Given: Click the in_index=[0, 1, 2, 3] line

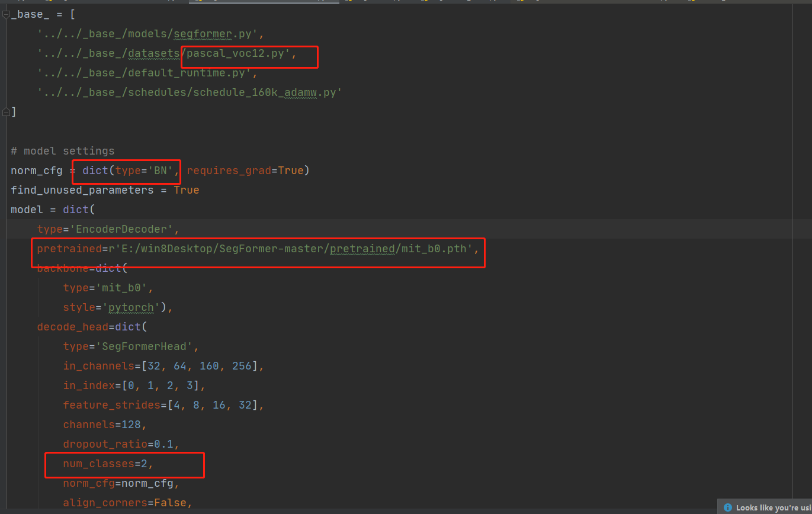Looking at the screenshot, I should pos(134,386).
